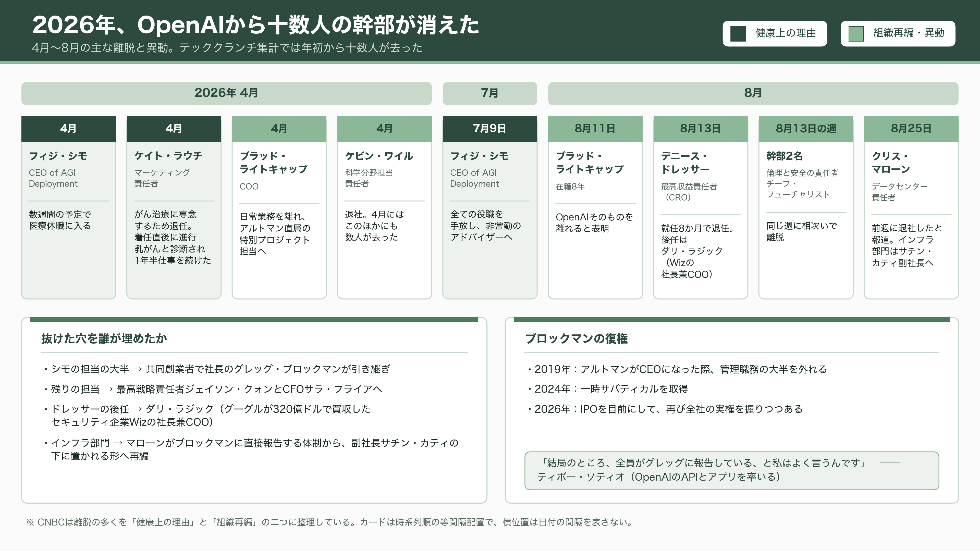The width and height of the screenshot is (980, 551).
Task: Click the name ケイト・ラウチ
Action: coord(168,156)
